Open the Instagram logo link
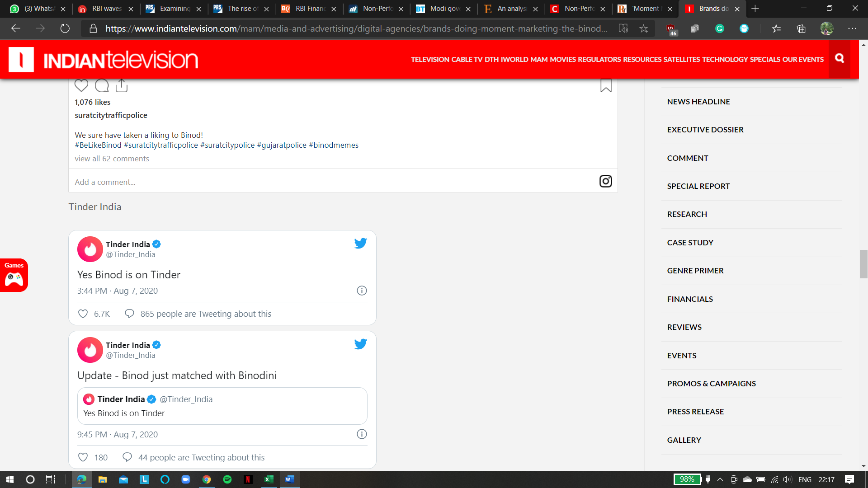The height and width of the screenshot is (488, 868). coord(605,181)
